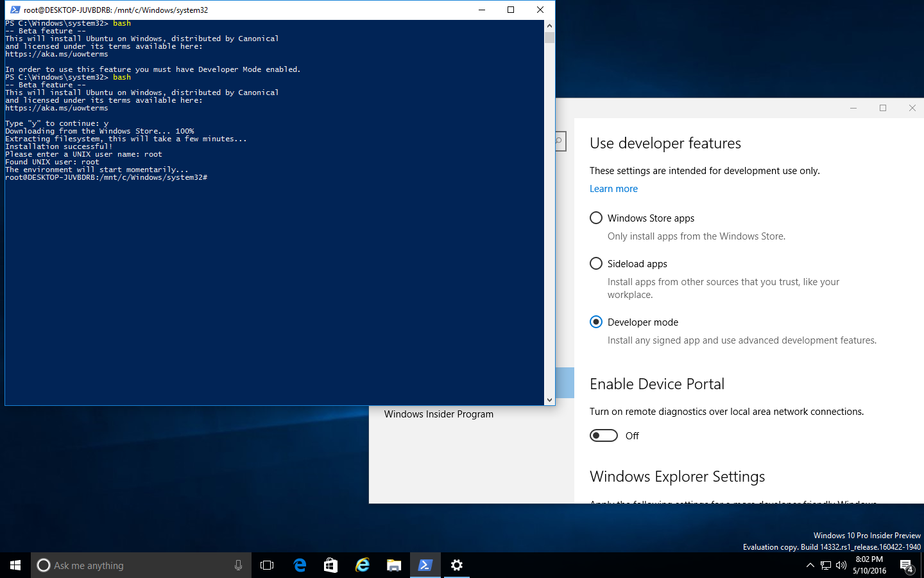Viewport: 924px width, 578px height.
Task: Click the terminal scrollbar down arrow
Action: 550,399
